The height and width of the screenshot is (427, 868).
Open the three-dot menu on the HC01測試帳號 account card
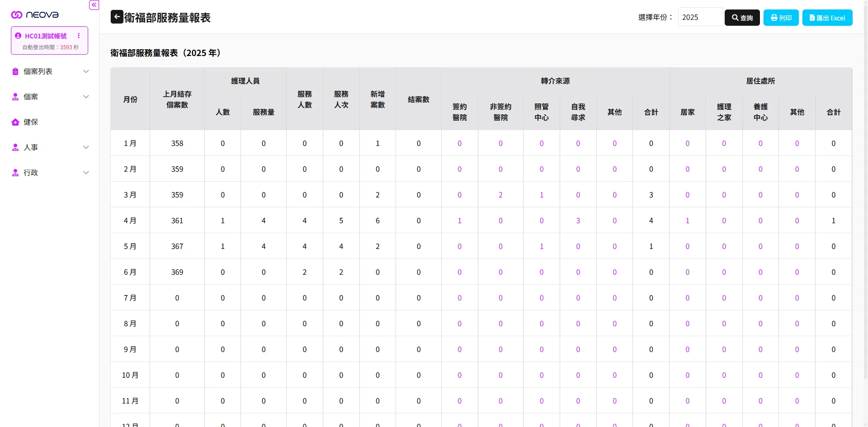point(79,36)
